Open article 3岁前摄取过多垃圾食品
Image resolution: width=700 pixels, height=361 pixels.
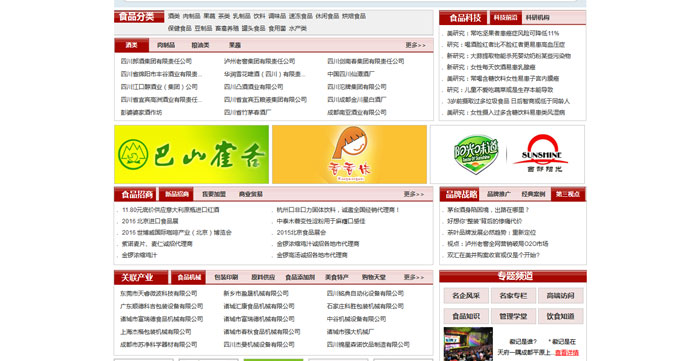pos(508,101)
